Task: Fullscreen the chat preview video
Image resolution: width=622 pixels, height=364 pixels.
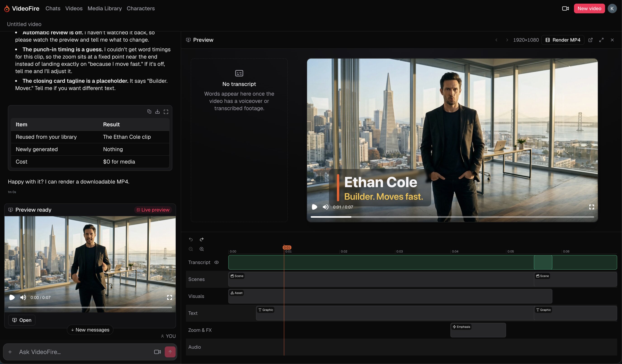Action: click(169, 297)
